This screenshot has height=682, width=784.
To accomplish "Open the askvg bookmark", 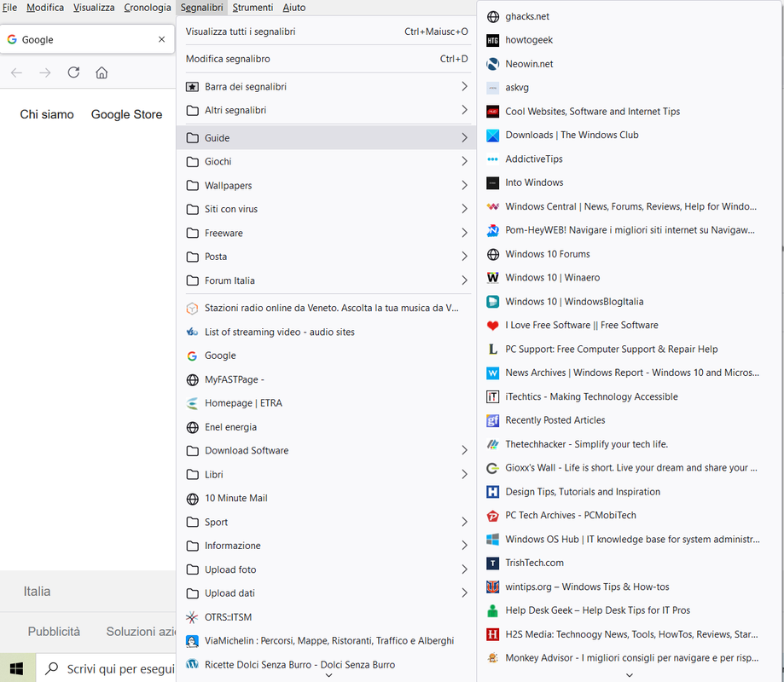I will [628, 88].
